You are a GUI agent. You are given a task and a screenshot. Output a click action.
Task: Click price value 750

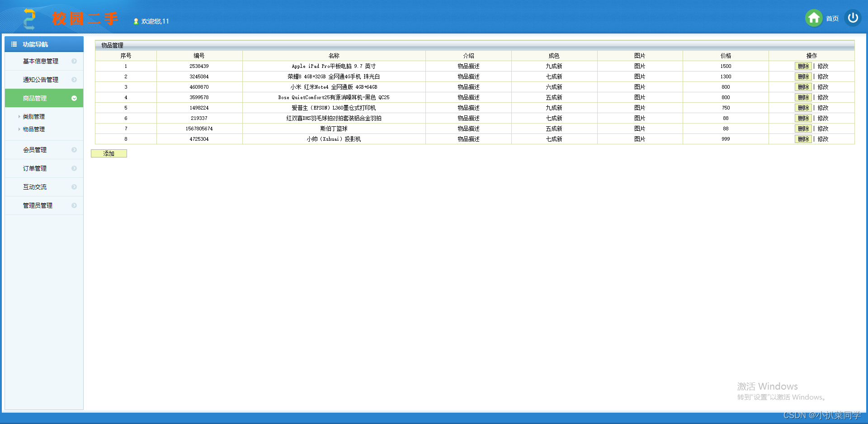[x=726, y=108]
